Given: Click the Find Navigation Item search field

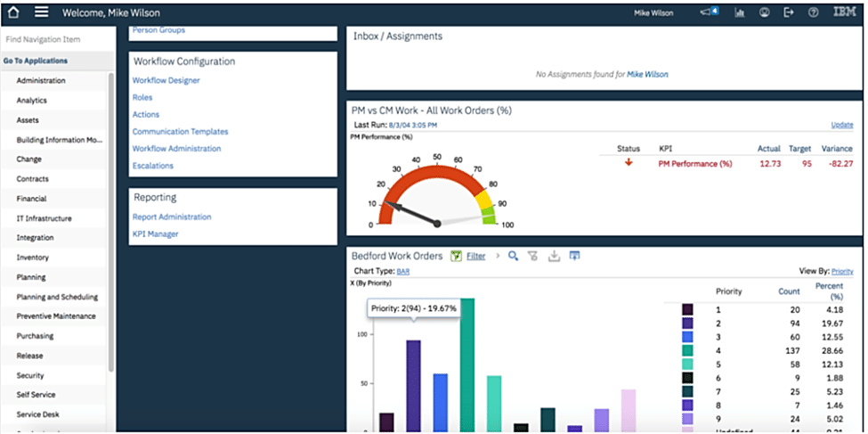Looking at the screenshot, I should [53, 40].
